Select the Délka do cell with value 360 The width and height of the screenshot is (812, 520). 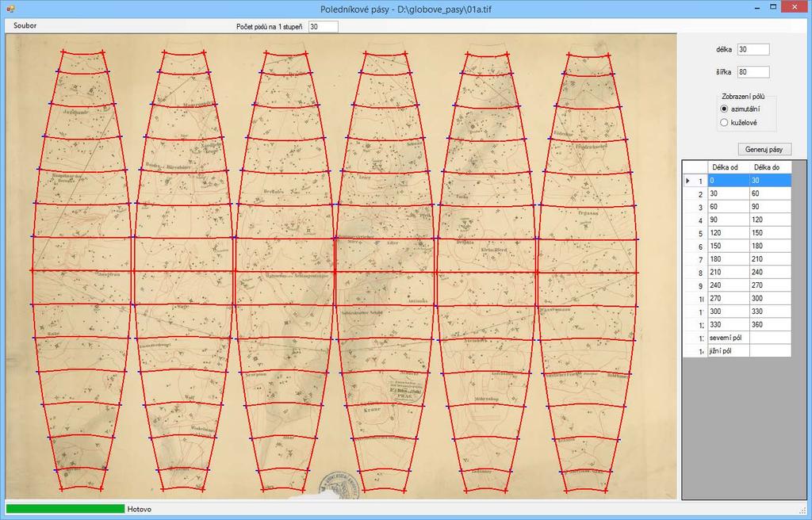click(x=770, y=324)
